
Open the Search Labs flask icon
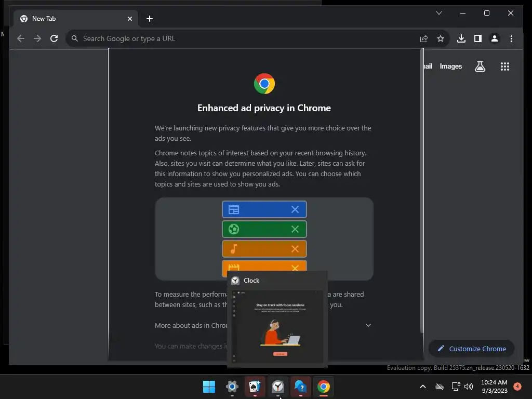[480, 66]
